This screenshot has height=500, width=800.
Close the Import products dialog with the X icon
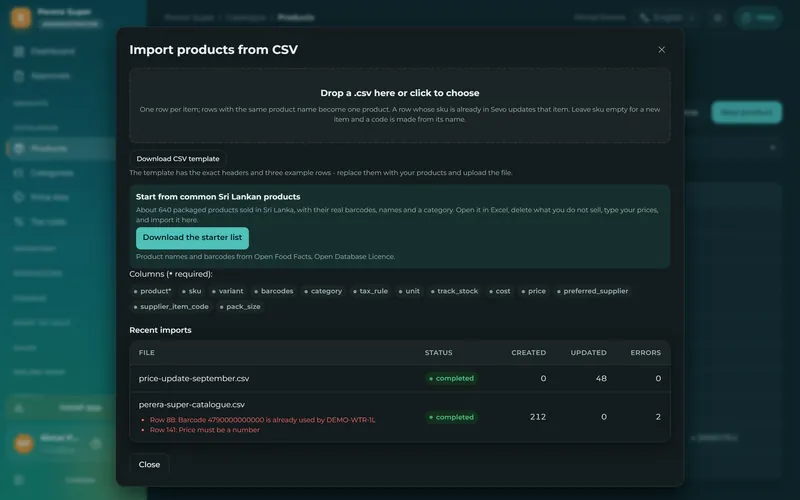(661, 49)
